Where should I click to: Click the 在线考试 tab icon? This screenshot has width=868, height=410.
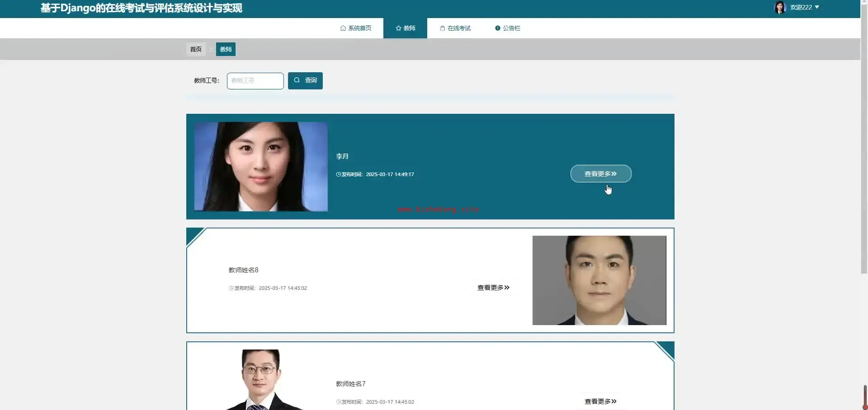(x=443, y=28)
